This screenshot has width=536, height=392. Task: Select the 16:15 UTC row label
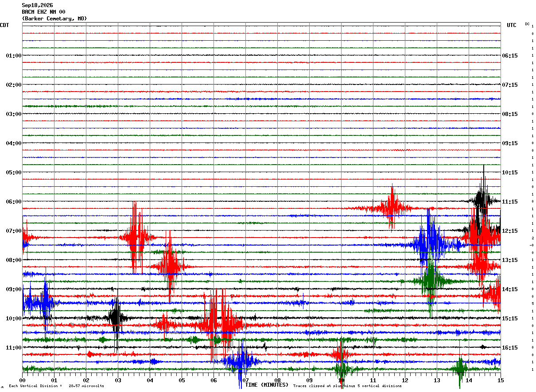[x=510, y=348]
